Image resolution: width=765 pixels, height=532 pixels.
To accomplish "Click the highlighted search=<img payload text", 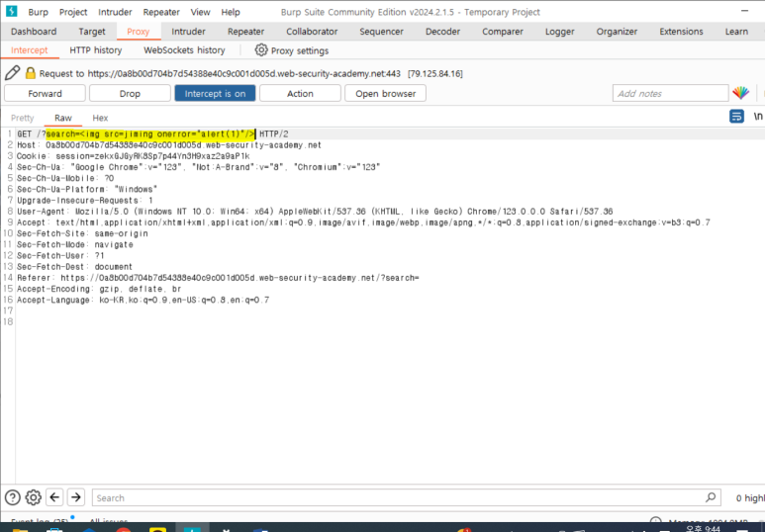I will coord(150,133).
